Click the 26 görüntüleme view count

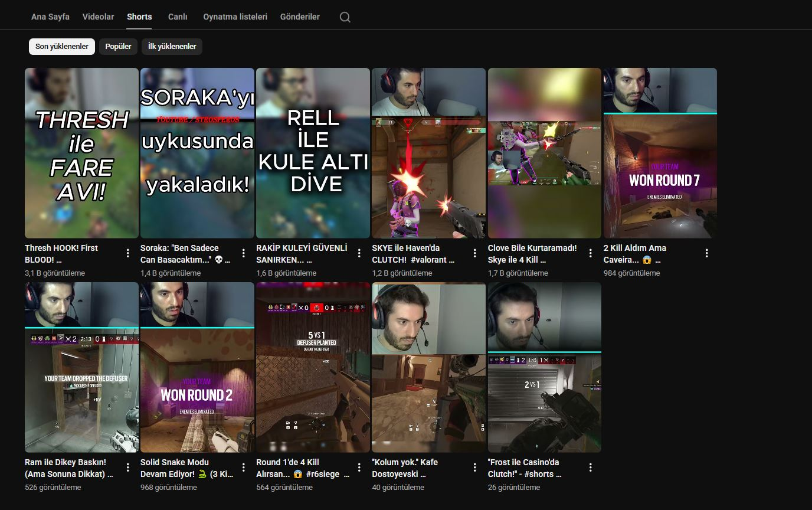(x=514, y=488)
